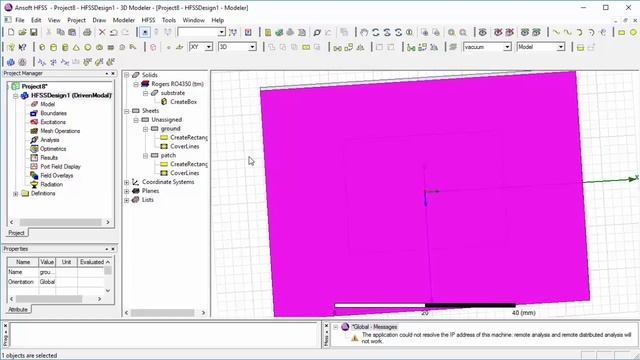
Task: Click the red X Delete icon
Action: [x=102, y=32]
